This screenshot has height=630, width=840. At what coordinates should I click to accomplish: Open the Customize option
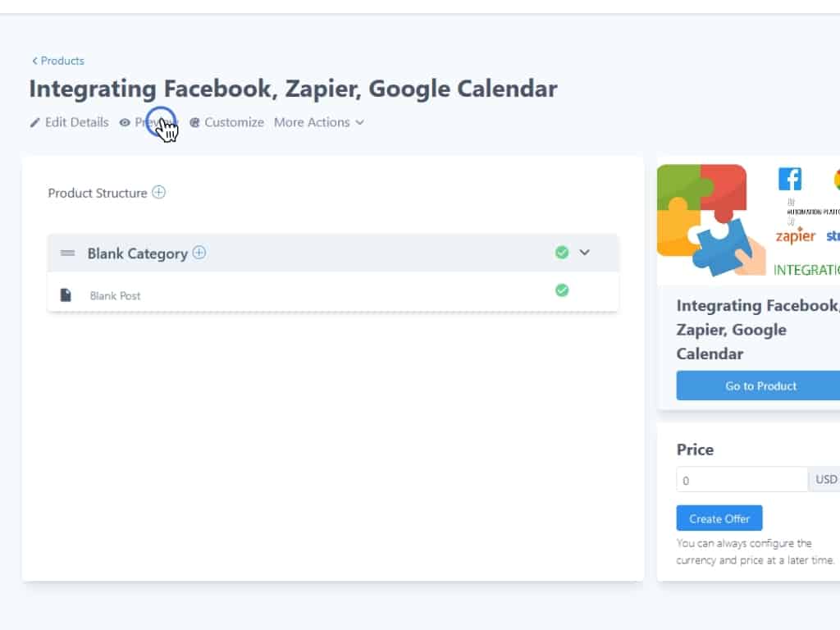tap(234, 122)
